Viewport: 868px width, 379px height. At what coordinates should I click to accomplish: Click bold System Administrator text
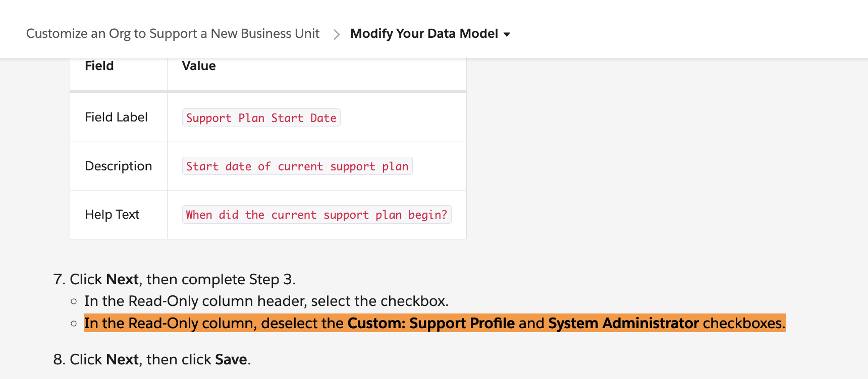(x=623, y=323)
